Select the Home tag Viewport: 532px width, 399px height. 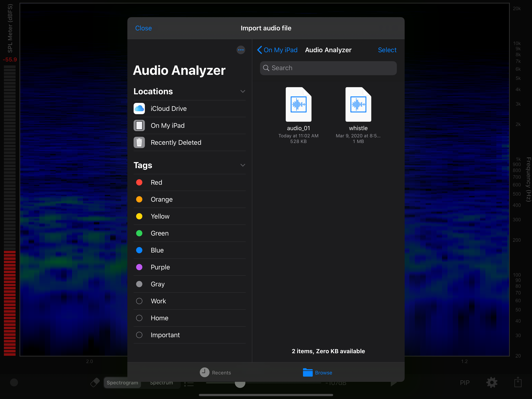coord(189,318)
